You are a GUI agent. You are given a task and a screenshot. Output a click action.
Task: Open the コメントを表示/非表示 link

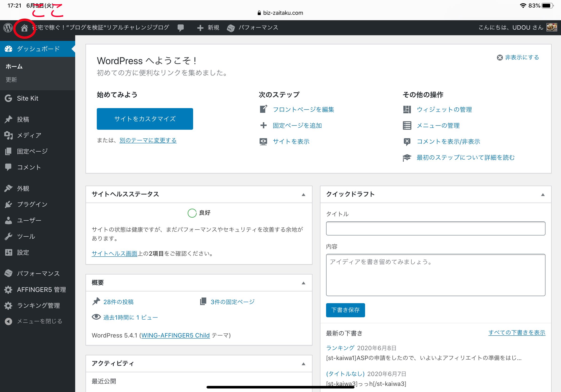tap(448, 141)
